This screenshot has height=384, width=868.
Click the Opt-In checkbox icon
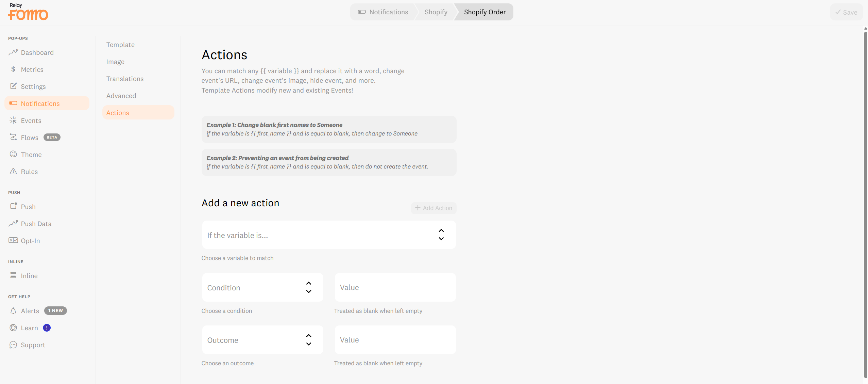[x=13, y=240]
